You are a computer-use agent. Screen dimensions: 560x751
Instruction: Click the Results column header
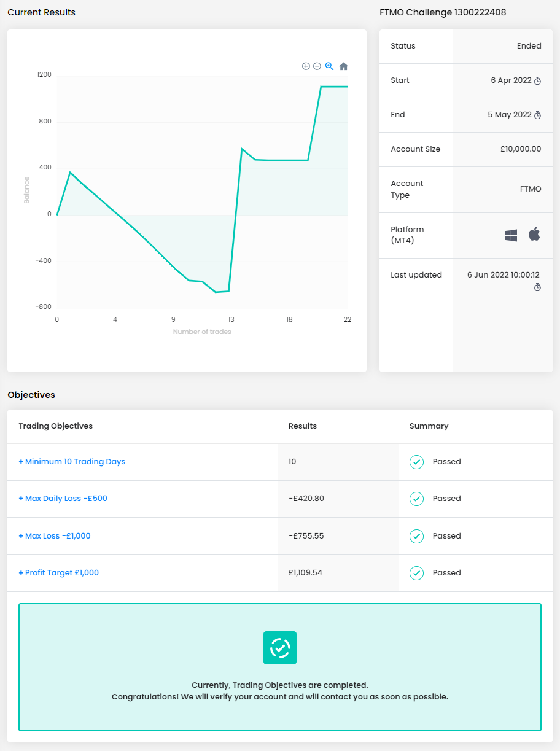click(303, 426)
